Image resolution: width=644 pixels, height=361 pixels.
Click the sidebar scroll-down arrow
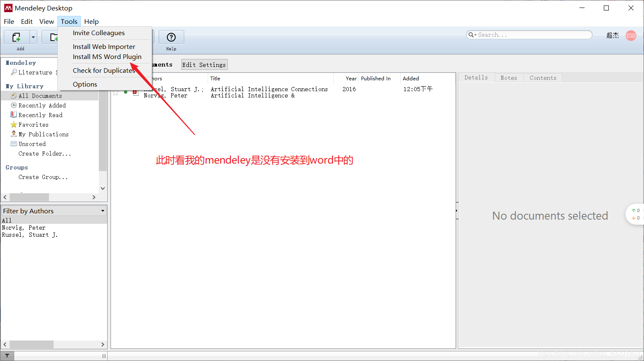pos(103,188)
